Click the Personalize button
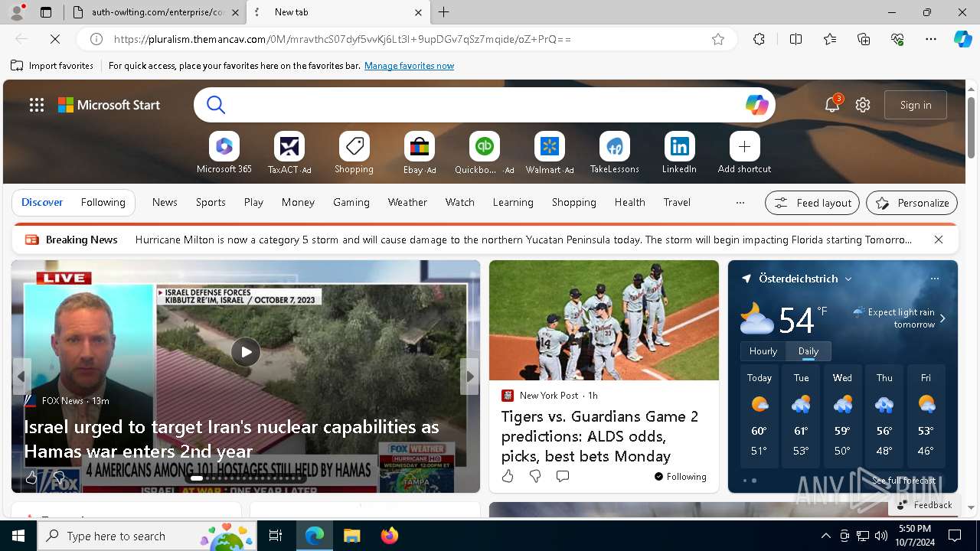The image size is (980, 551). click(x=912, y=203)
